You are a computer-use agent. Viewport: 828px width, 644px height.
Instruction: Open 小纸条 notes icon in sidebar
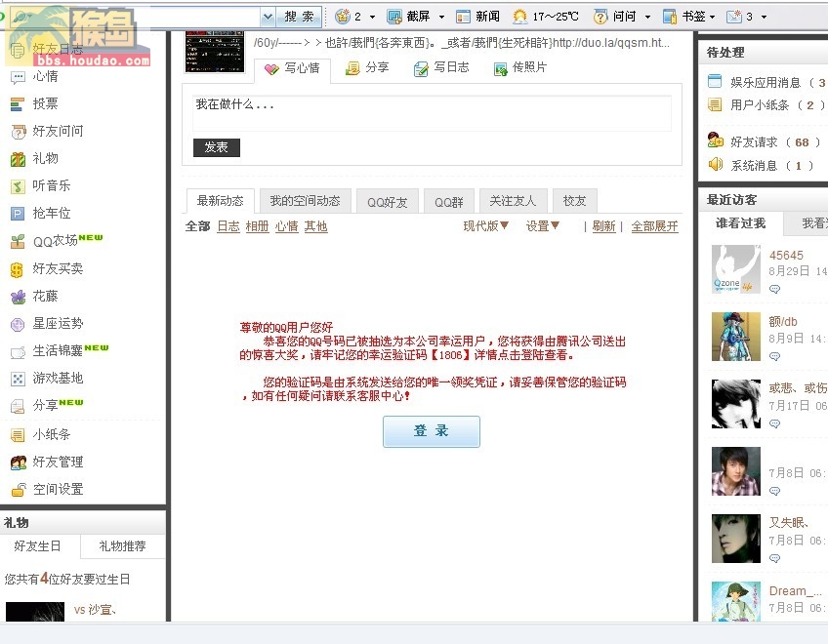coord(18,435)
